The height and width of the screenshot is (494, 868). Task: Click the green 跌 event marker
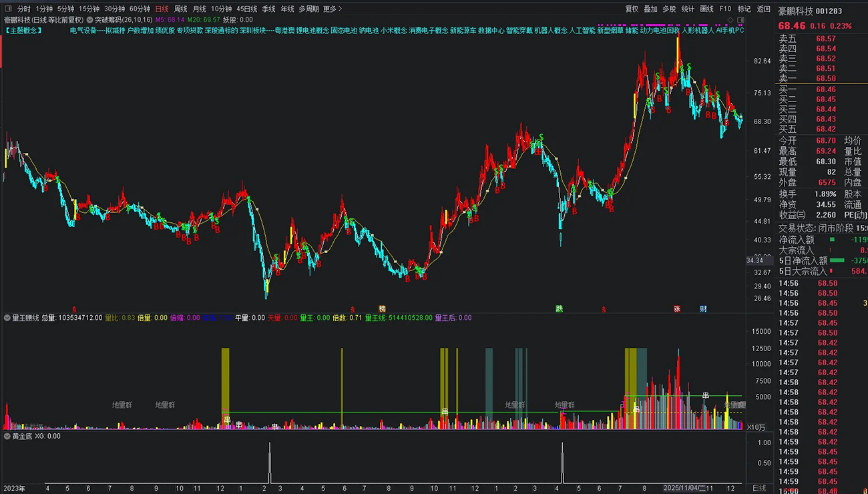(559, 309)
